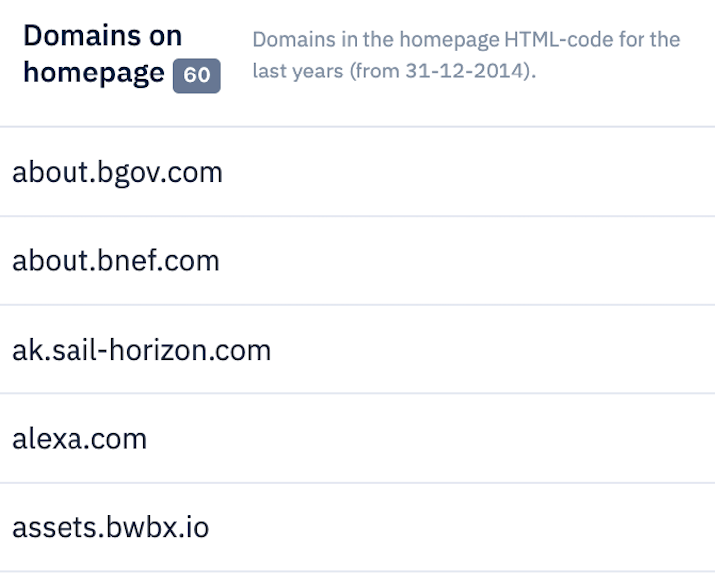
Task: Click the 31-12-2014 date in the description
Action: (467, 73)
